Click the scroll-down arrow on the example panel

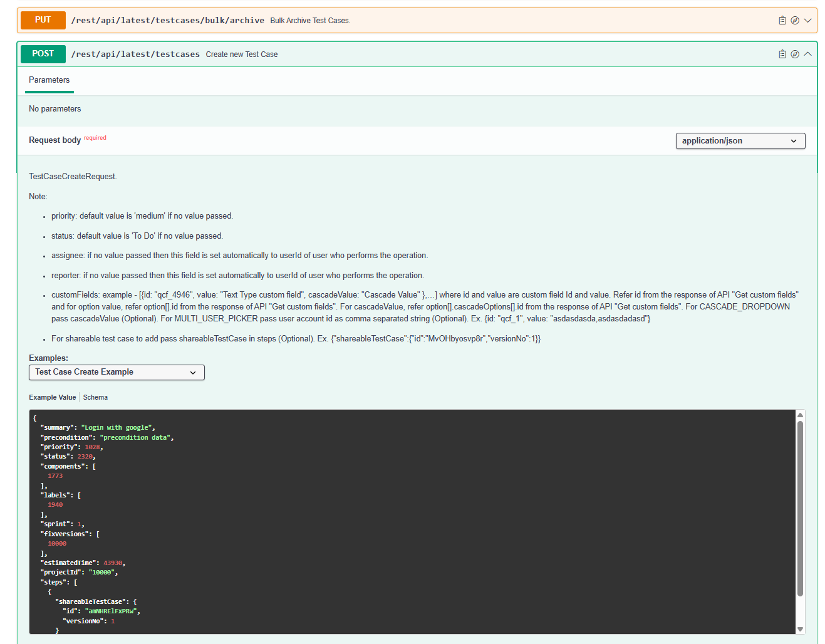click(x=801, y=628)
